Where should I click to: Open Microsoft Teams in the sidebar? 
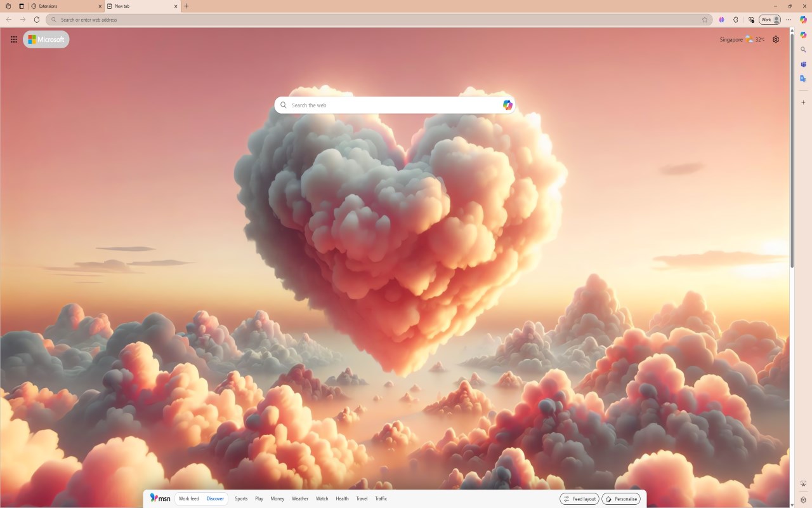click(803, 64)
